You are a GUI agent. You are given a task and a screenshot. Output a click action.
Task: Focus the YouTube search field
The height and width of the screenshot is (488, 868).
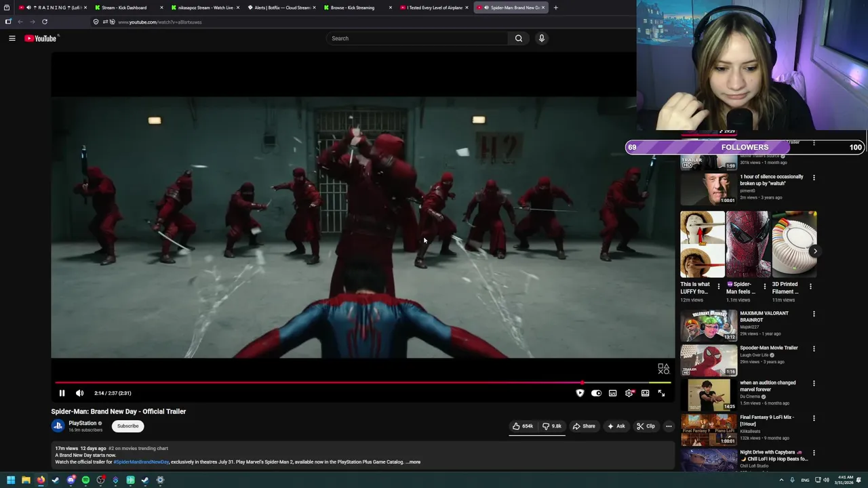[417, 39]
